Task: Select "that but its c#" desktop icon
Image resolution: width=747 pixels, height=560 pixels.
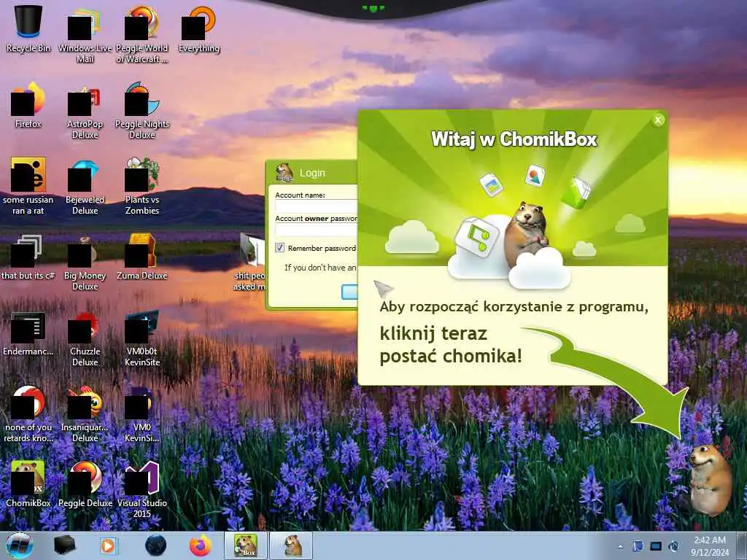Action: [x=28, y=257]
